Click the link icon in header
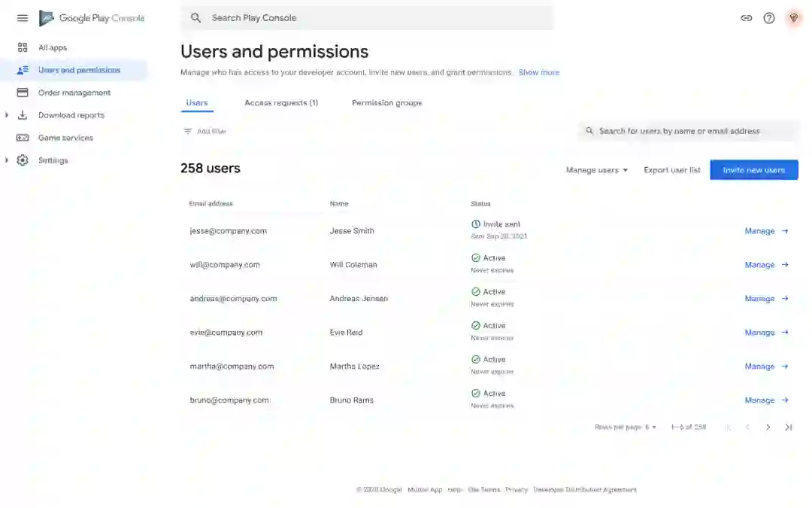 [x=746, y=18]
